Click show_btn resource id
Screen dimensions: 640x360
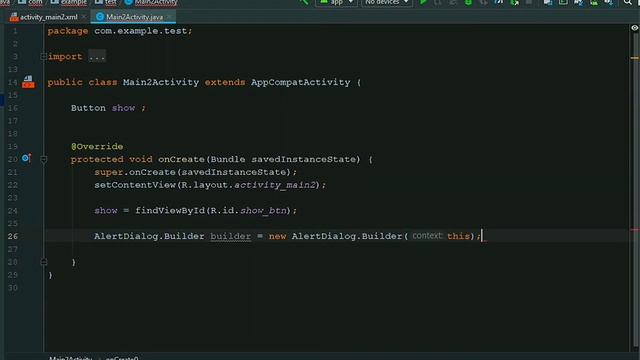tap(263, 211)
